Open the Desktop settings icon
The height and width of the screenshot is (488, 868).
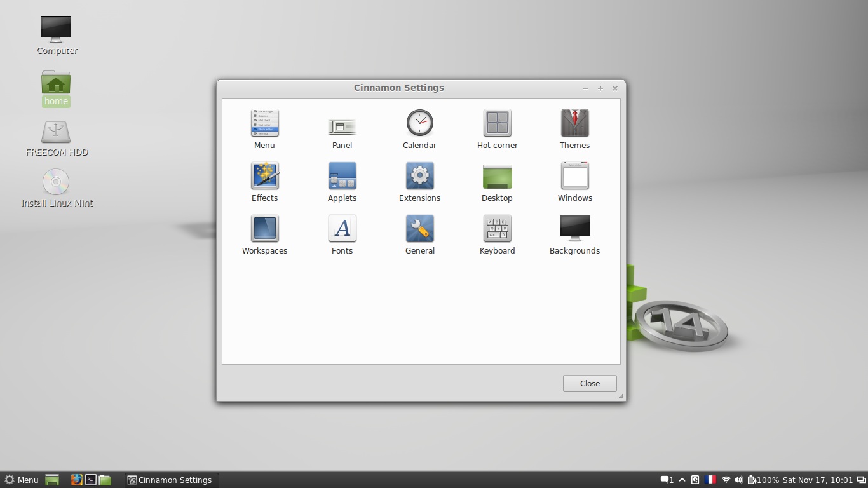pos(497,177)
